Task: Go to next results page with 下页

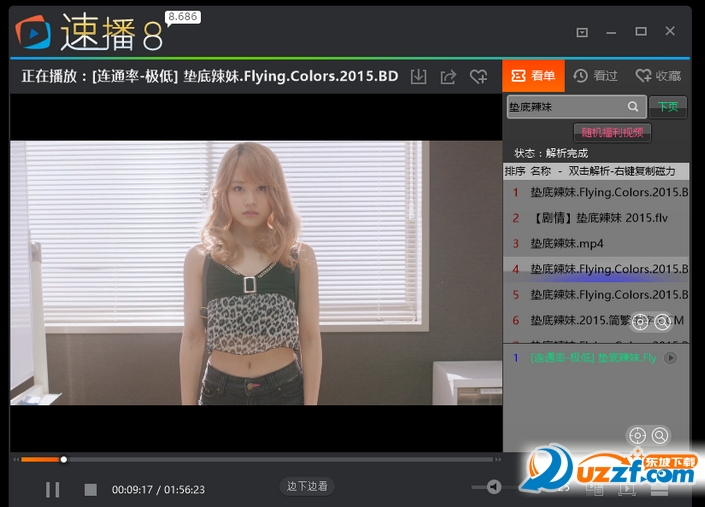Action: coord(668,107)
